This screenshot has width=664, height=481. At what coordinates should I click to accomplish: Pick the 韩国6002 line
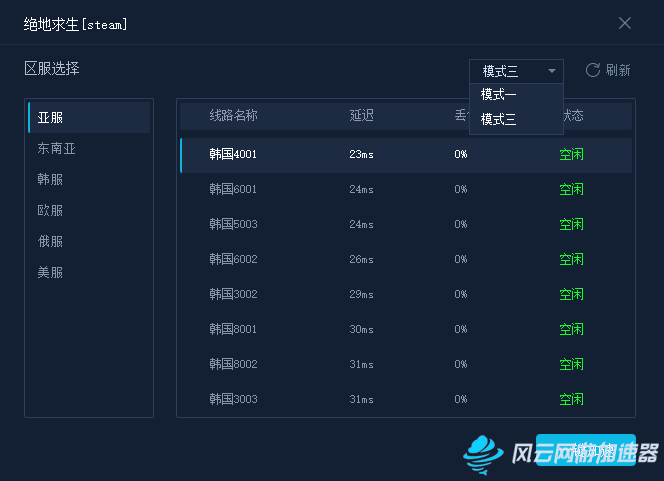point(406,259)
